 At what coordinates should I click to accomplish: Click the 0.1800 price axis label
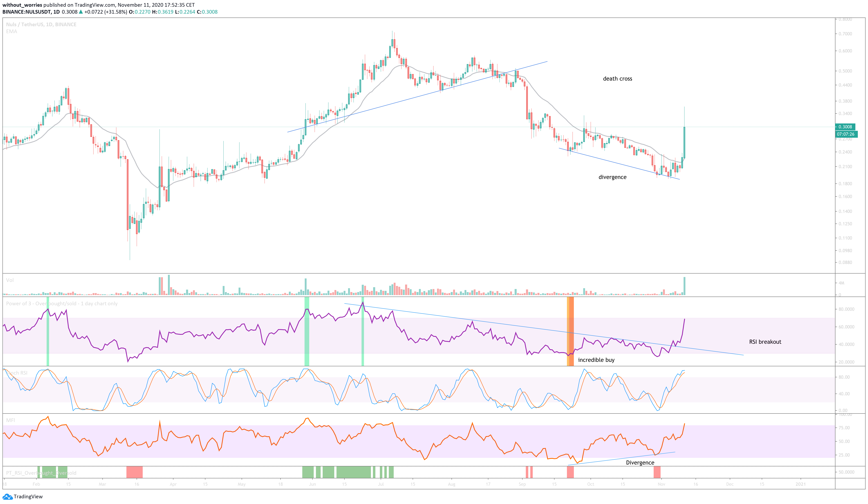845,183
